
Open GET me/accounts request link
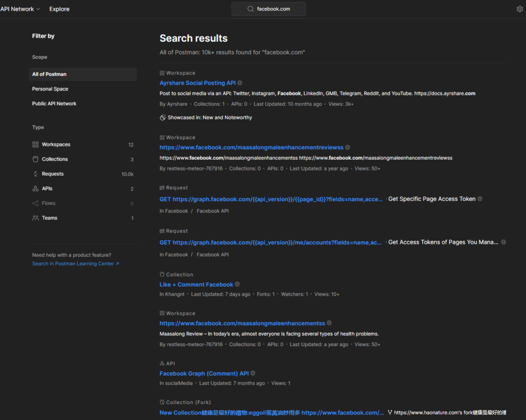[x=270, y=242]
